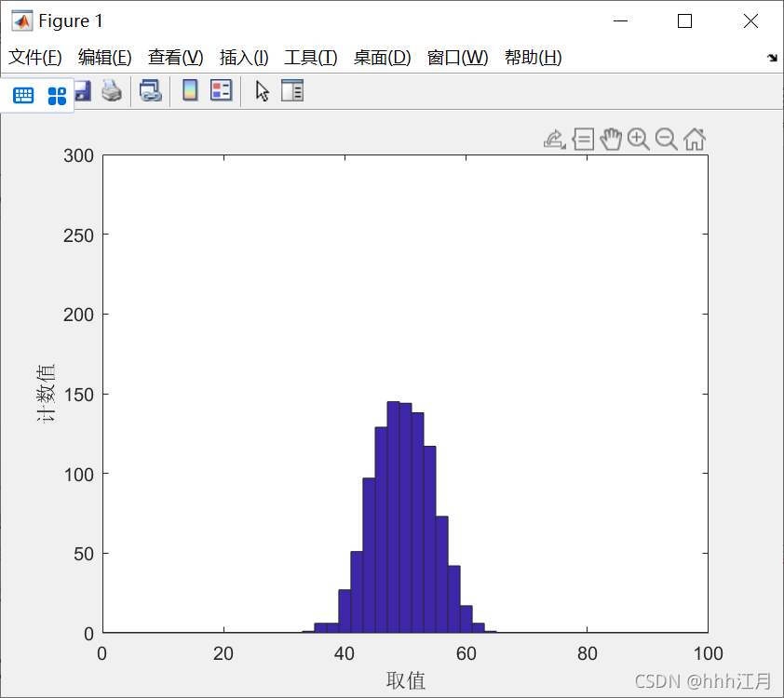This screenshot has width=784, height=698.
Task: Minimize the Figure 1 window
Action: click(x=620, y=21)
